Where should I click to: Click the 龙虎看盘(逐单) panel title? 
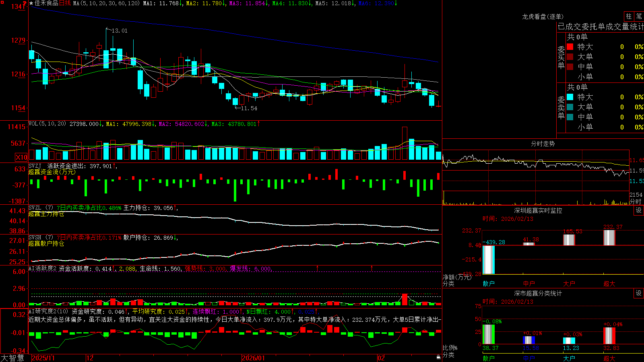(x=543, y=16)
